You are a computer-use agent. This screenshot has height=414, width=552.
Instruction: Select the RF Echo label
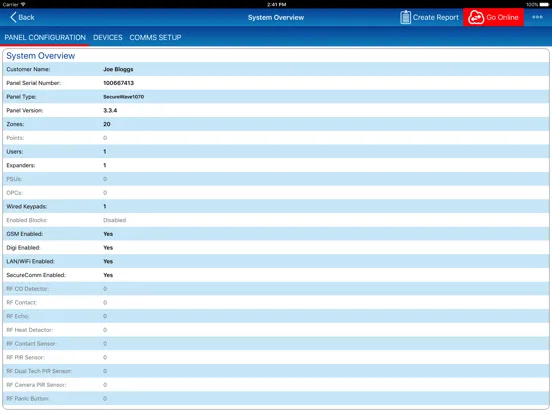coord(18,316)
